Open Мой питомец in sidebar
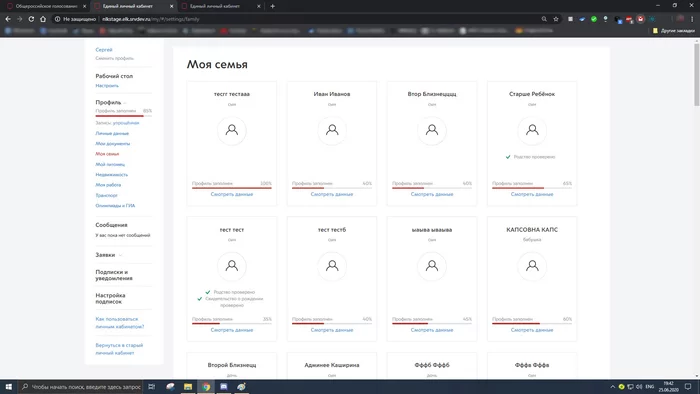This screenshot has width=700, height=394. (x=110, y=164)
